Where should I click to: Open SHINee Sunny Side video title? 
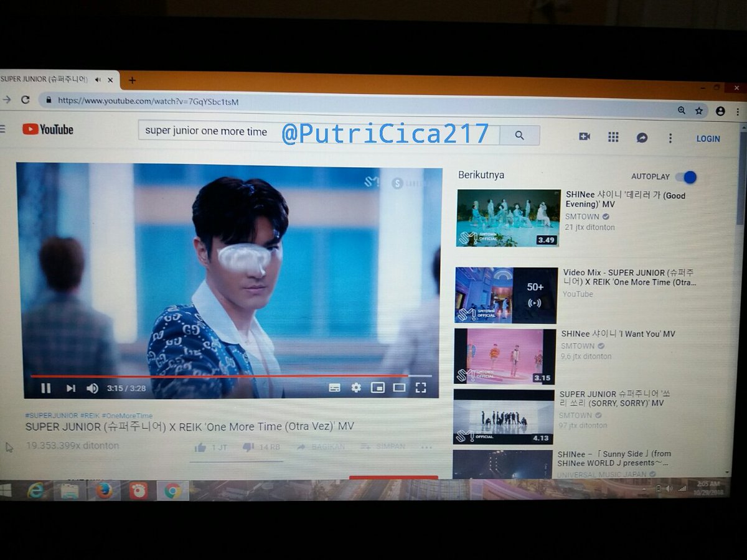614,459
